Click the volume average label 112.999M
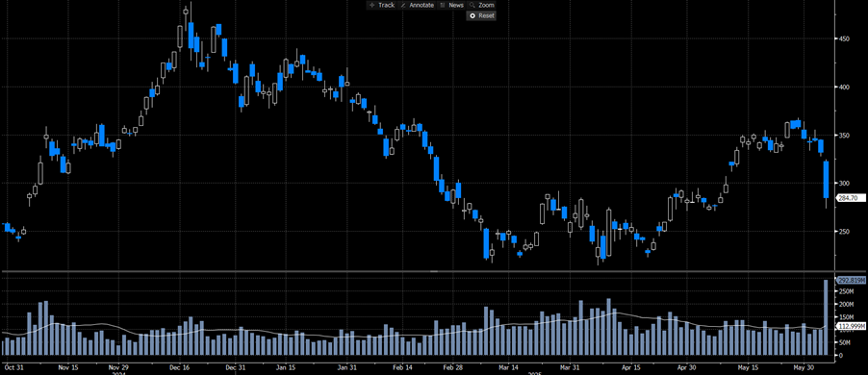Screen dimensions: 868x375 [x=852, y=327]
